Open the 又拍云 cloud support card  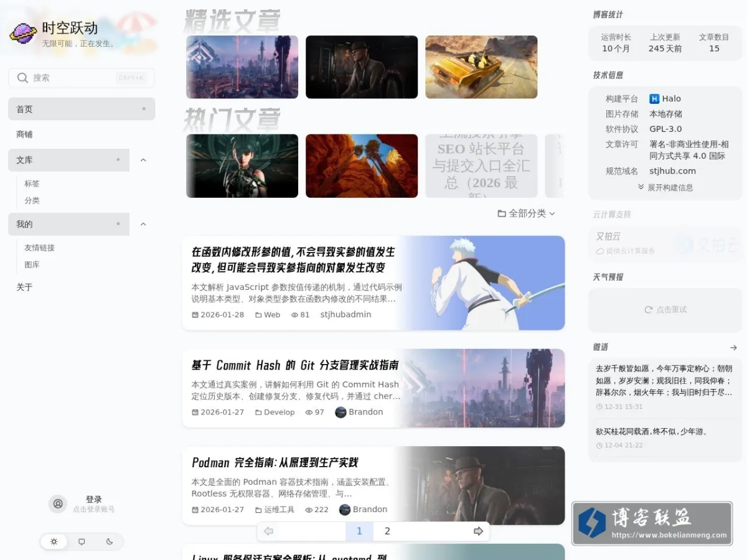click(665, 244)
